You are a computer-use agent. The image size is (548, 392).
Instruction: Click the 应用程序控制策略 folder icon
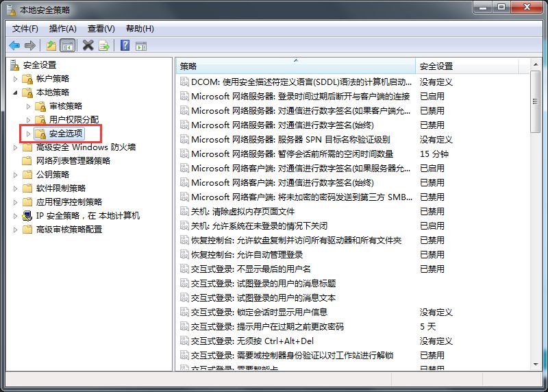pos(27,201)
